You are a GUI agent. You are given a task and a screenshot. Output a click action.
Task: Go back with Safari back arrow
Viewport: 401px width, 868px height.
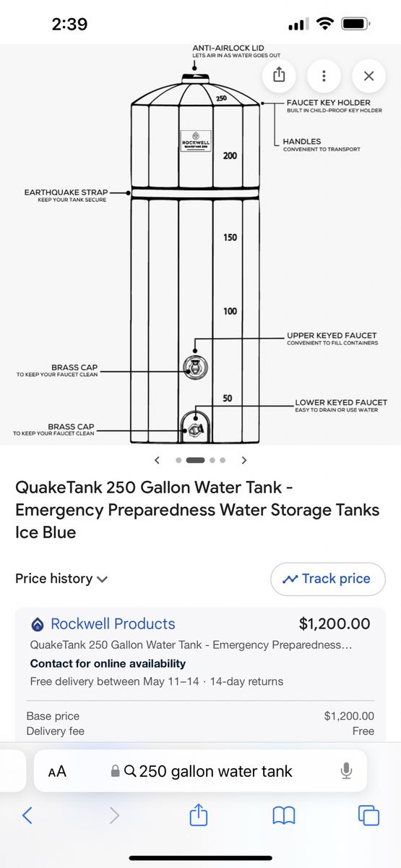pyautogui.click(x=27, y=816)
